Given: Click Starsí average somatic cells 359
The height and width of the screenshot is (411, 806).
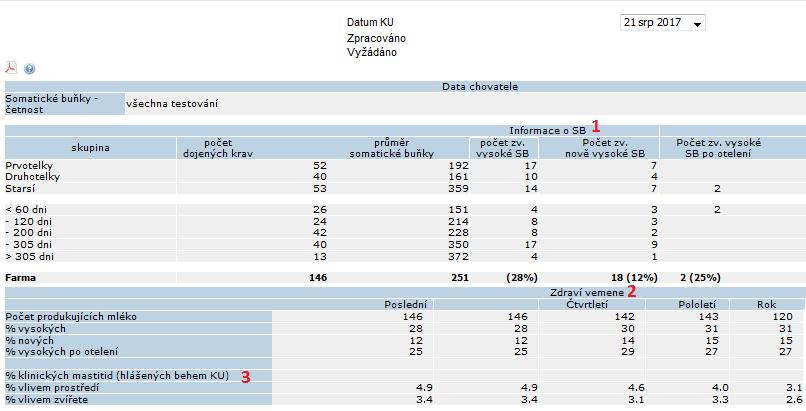Looking at the screenshot, I should point(459,189).
